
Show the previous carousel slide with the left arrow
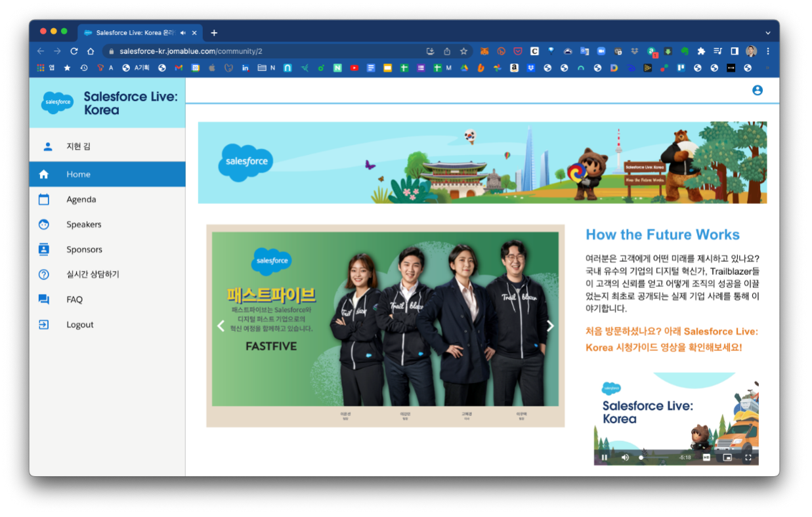[221, 326]
